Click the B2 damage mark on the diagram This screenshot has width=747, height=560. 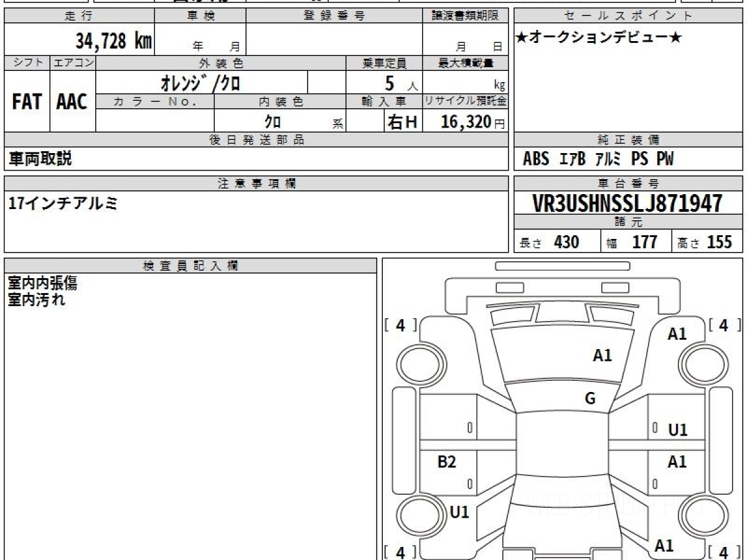point(447,462)
